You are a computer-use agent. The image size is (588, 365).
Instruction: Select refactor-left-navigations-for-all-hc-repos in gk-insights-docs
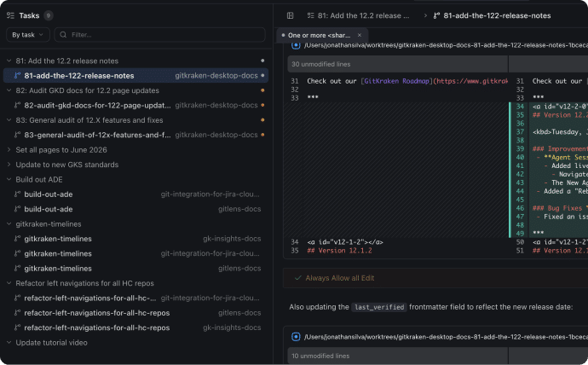(x=135, y=327)
